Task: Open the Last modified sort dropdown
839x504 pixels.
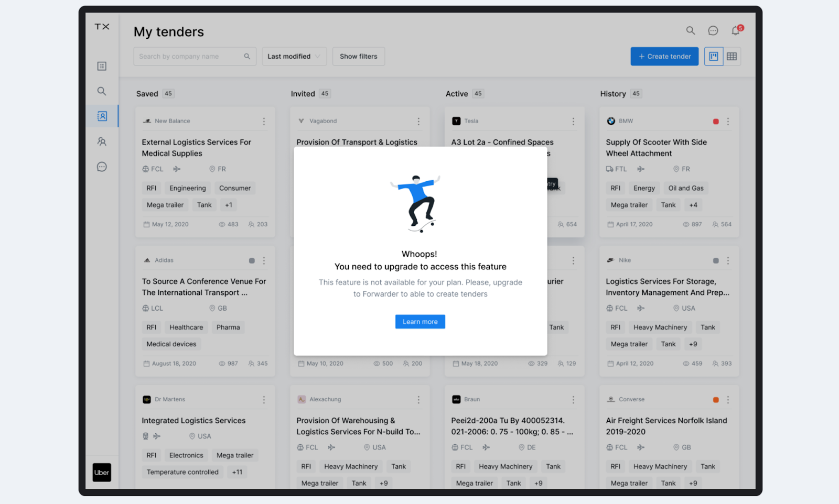Action: 294,57
